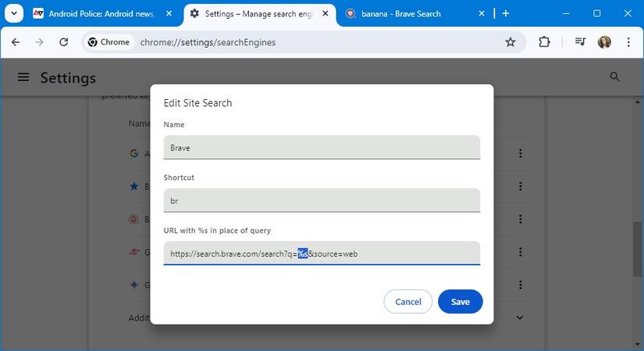Open media controls icon in toolbar

(580, 42)
